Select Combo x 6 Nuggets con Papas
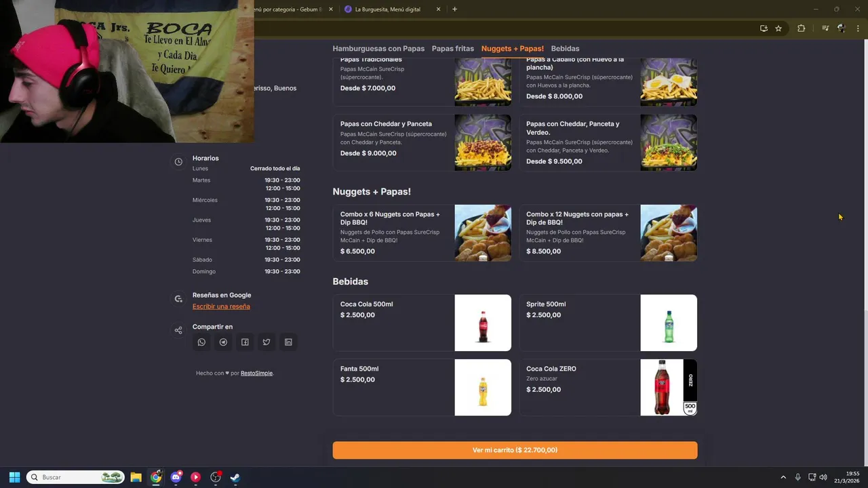 coord(422,233)
